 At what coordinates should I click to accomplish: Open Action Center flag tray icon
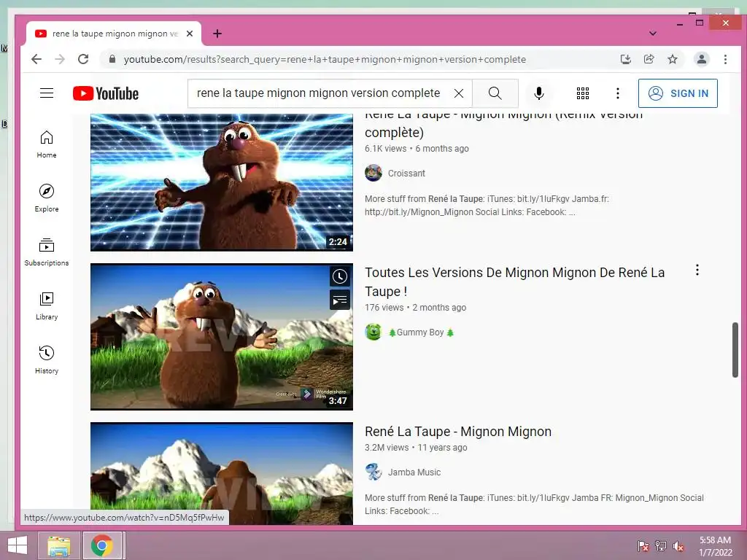click(643, 545)
